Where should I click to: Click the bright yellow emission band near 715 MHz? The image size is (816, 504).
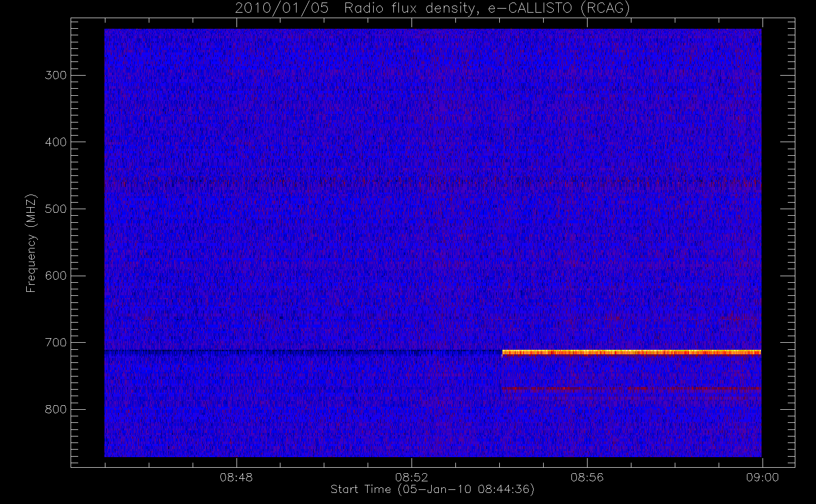631,352
